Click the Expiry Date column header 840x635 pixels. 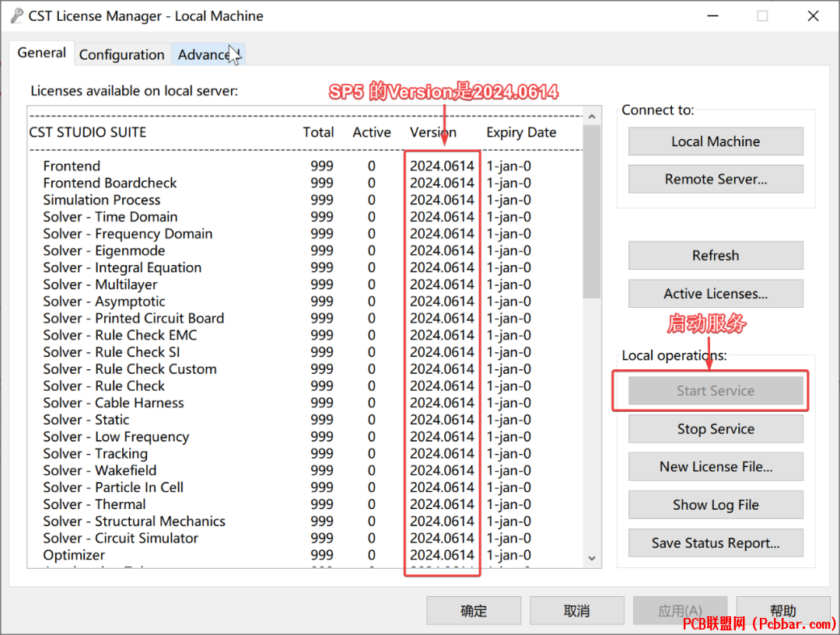(521, 133)
